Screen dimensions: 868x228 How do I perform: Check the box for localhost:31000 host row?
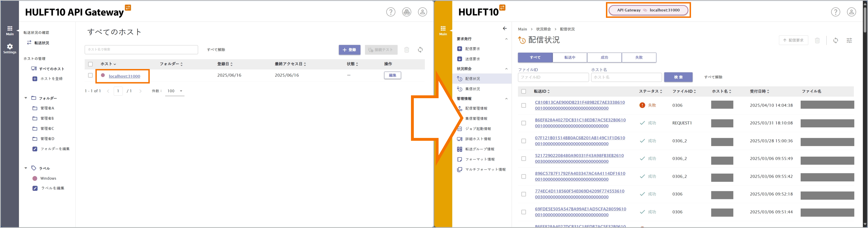[90, 75]
